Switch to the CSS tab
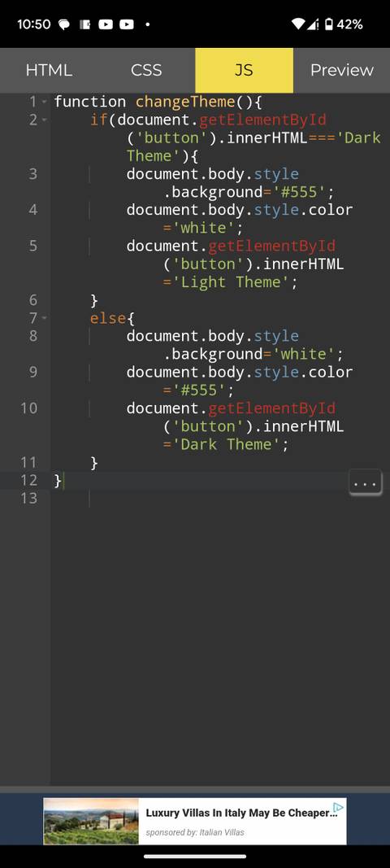 (x=146, y=70)
